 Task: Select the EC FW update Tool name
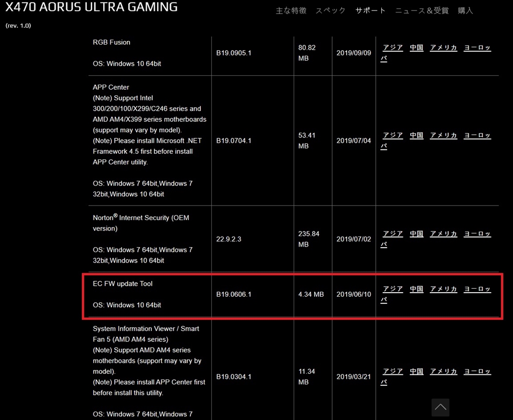pos(123,284)
